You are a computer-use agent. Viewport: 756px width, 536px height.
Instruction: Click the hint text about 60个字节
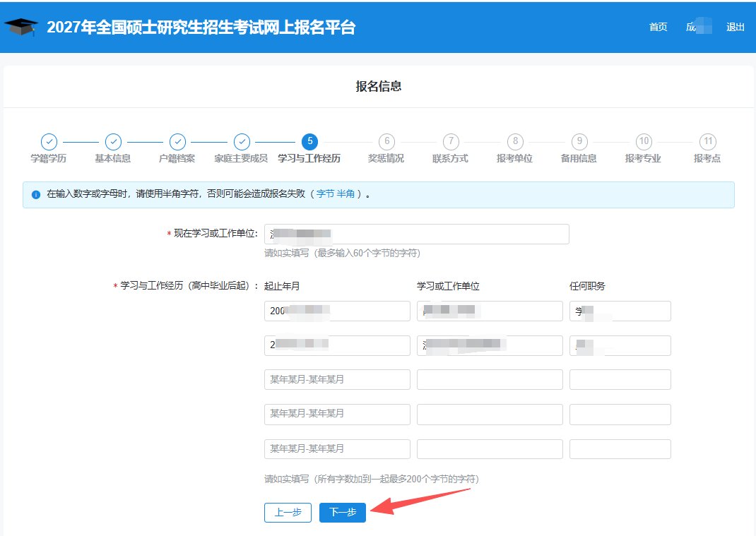point(343,253)
